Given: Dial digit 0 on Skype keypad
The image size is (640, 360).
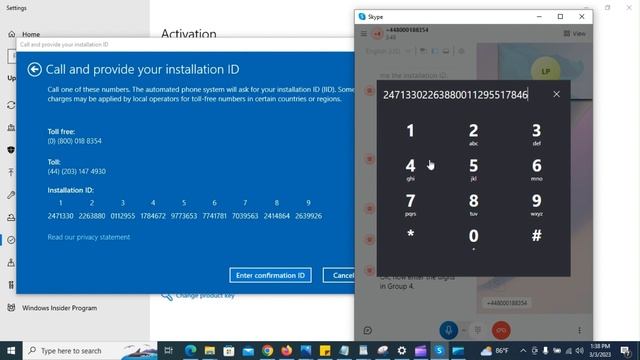Looking at the screenshot, I should tap(473, 239).
